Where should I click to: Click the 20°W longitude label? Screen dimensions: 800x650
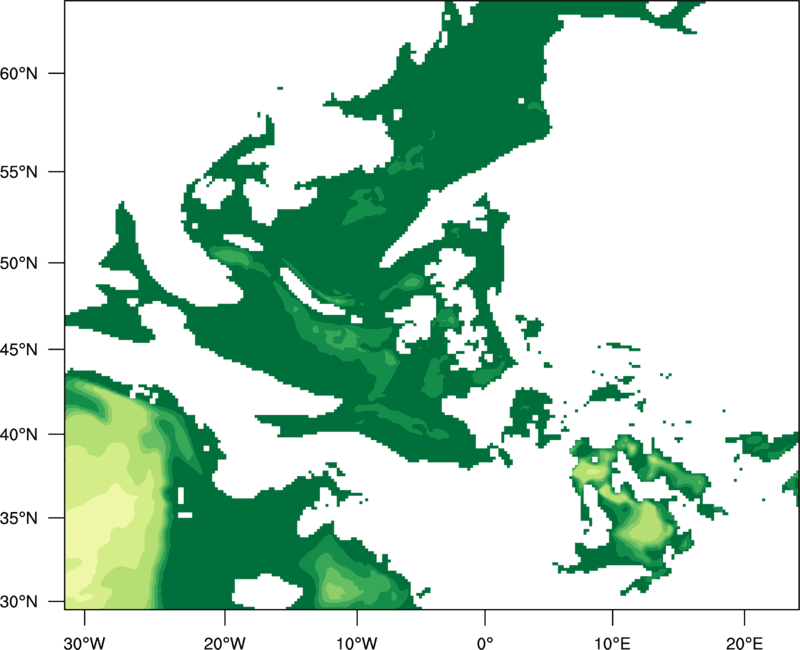pyautogui.click(x=225, y=643)
